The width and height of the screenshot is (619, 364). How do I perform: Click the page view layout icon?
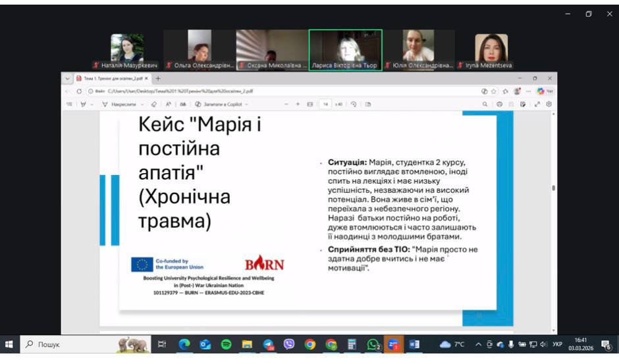[368, 104]
